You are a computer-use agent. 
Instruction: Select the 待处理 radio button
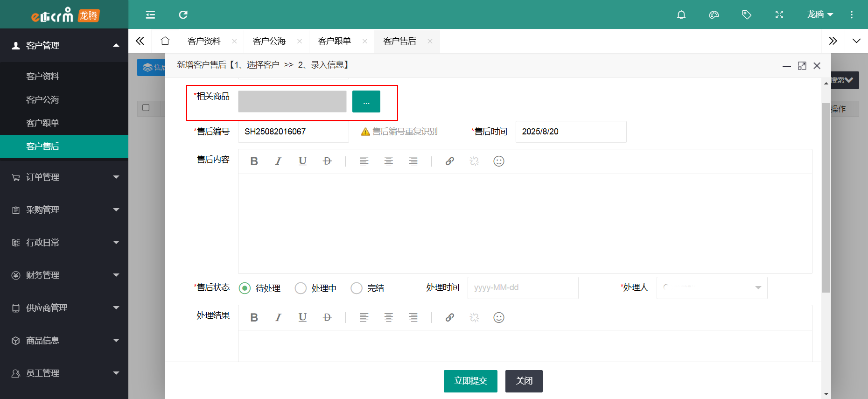pos(245,288)
